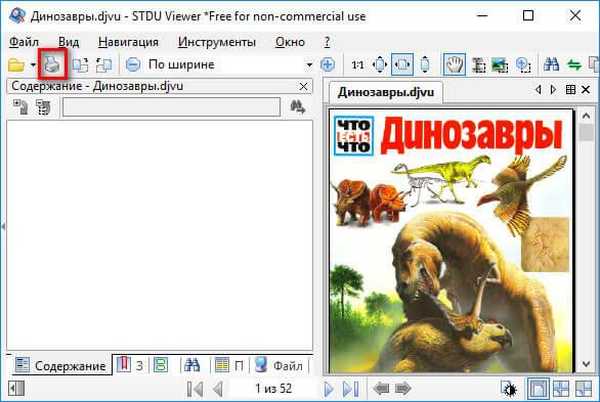Image resolution: width=600 pixels, height=402 pixels.
Task: Click the zoom in plus icon
Action: (327, 64)
